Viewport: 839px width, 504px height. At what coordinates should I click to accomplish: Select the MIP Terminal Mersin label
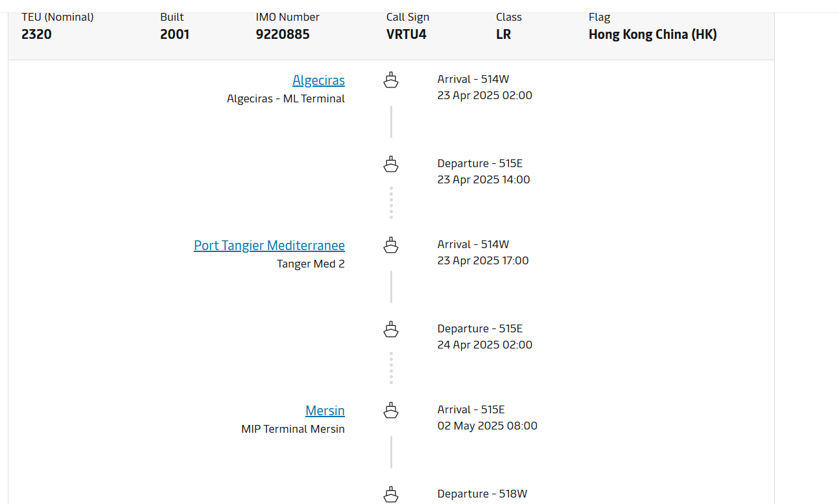pos(293,430)
